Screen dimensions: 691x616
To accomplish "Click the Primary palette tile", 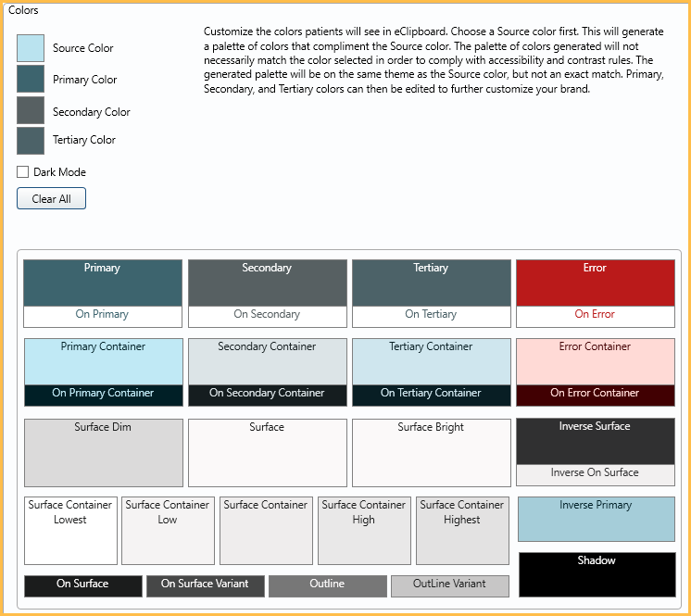I will tap(103, 283).
